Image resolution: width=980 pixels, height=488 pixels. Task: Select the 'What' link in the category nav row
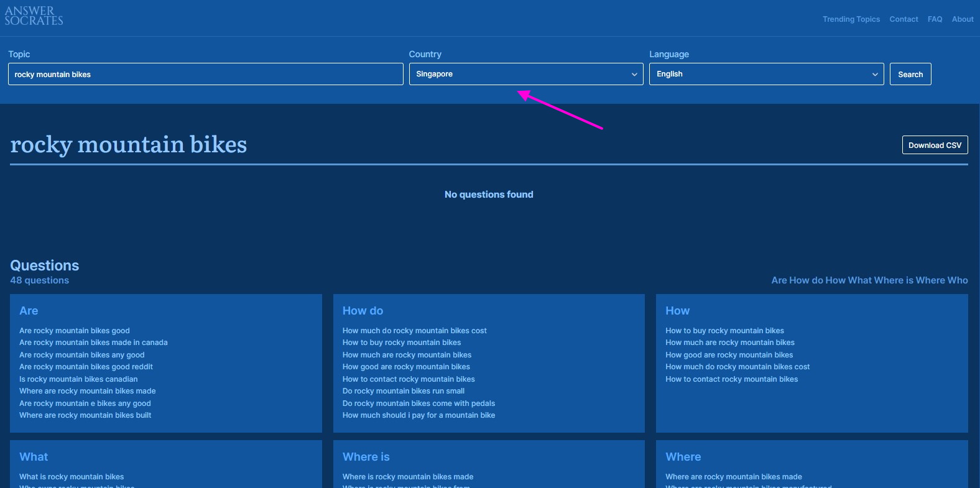tap(859, 280)
